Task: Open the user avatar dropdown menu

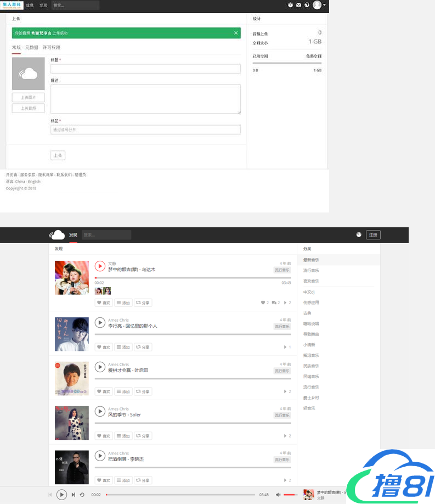Action: point(319,5)
